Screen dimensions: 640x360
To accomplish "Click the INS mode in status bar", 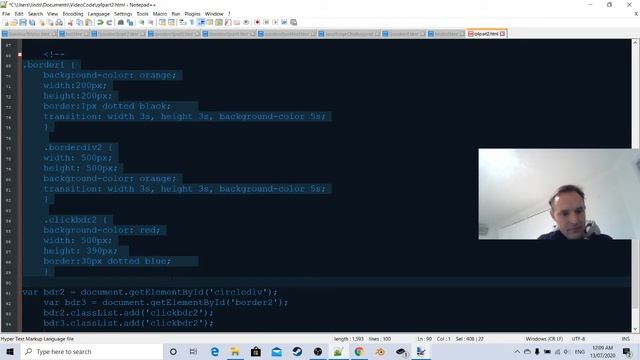I will pyautogui.click(x=625, y=339).
